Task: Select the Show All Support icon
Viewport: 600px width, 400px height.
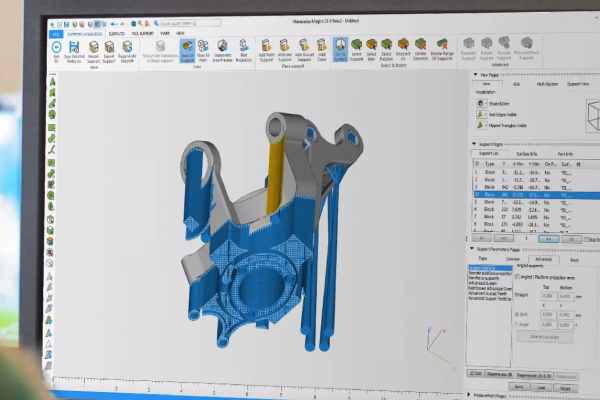Action: point(186,45)
